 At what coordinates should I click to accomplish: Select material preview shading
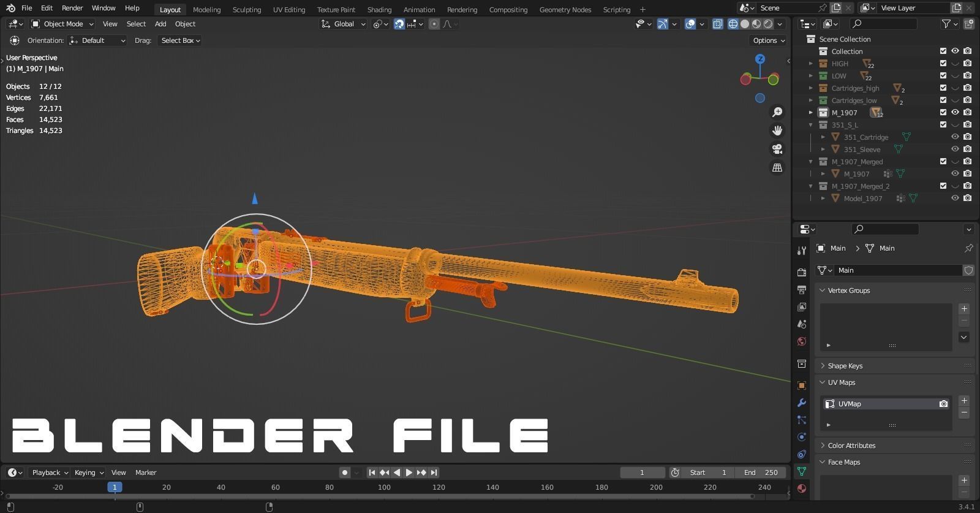coord(756,24)
